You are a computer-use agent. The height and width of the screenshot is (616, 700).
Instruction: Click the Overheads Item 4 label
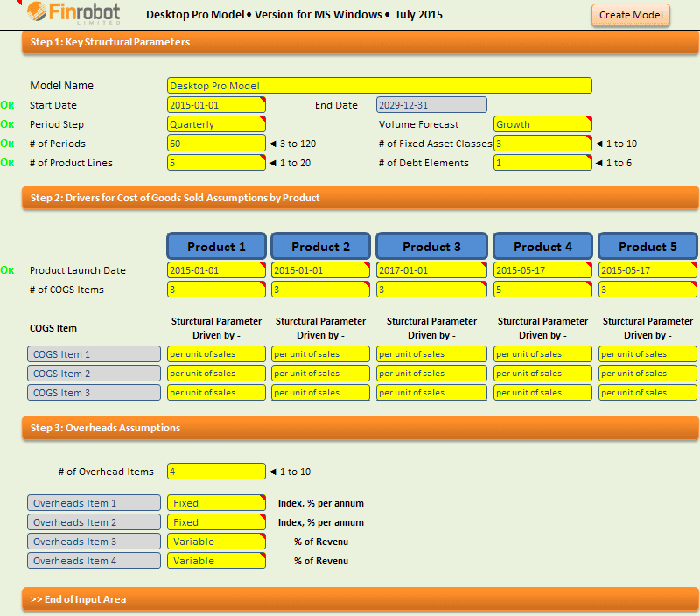coord(94,560)
